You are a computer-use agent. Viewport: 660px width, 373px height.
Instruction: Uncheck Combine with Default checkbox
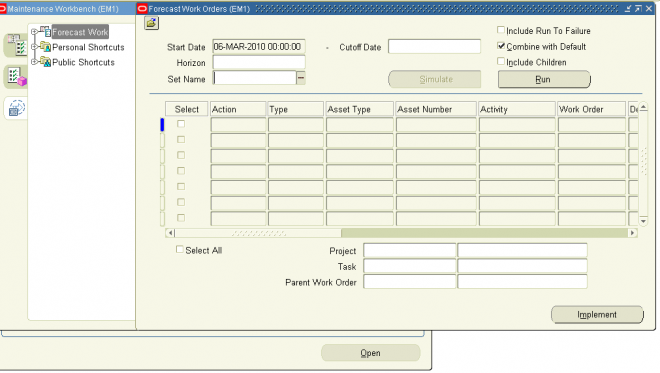point(501,46)
